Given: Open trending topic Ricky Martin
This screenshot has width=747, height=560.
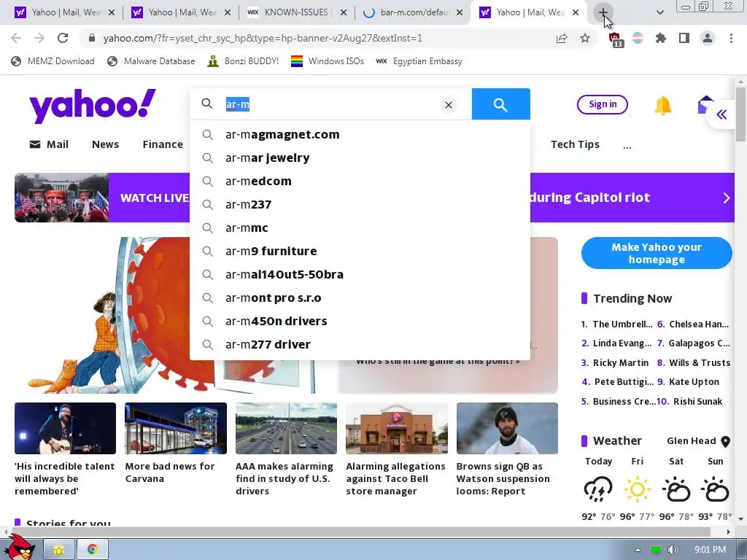Looking at the screenshot, I should coord(620,363).
